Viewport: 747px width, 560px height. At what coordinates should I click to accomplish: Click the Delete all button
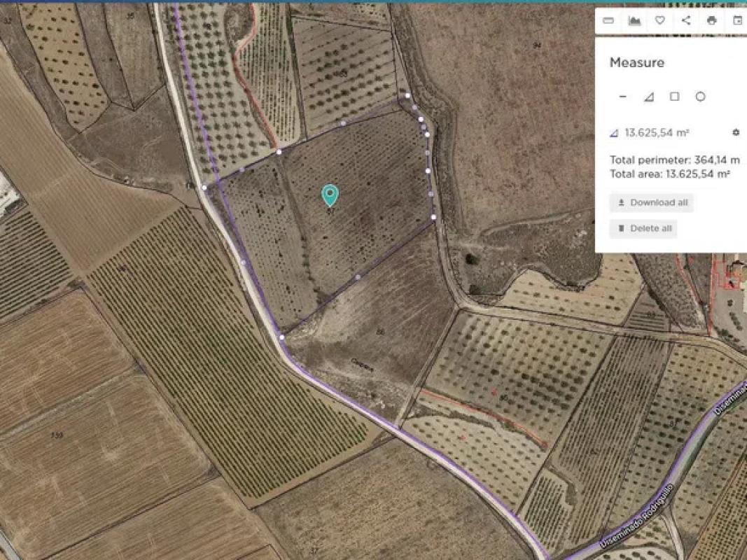(x=643, y=228)
